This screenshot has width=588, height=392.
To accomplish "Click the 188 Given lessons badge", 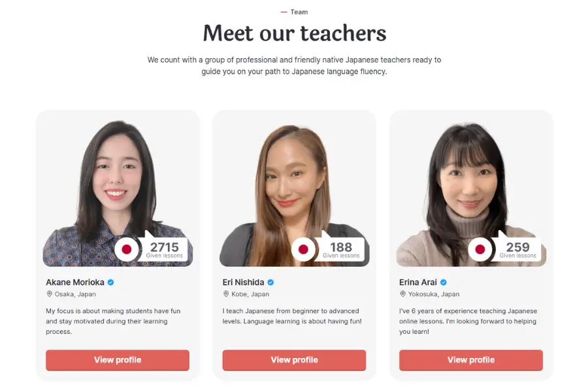I will click(x=341, y=249).
